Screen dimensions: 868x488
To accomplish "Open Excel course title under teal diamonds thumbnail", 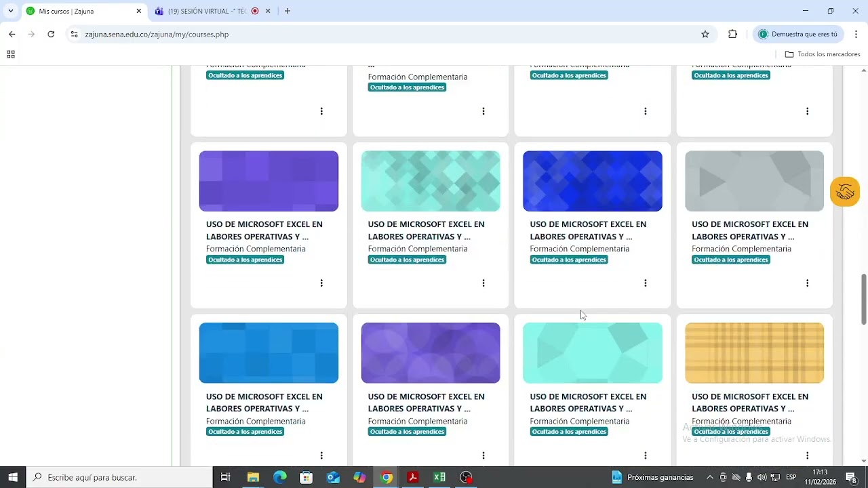I will coord(426,230).
